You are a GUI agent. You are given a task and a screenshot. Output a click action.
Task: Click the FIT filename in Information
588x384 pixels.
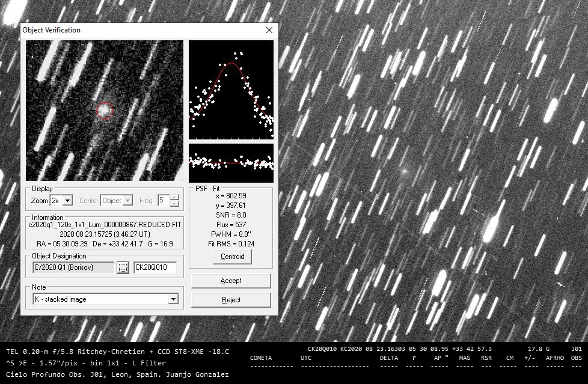tap(105, 225)
